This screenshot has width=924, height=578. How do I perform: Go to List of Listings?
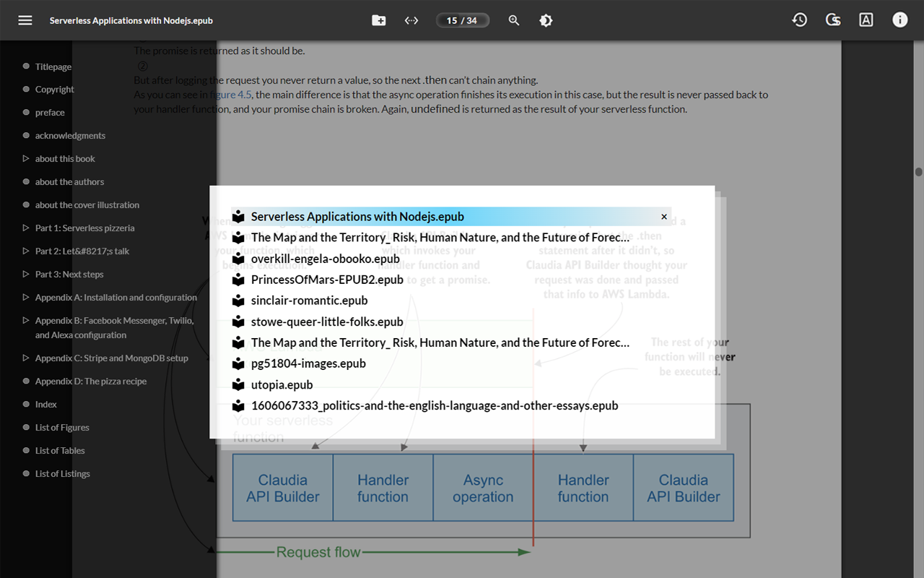click(63, 474)
